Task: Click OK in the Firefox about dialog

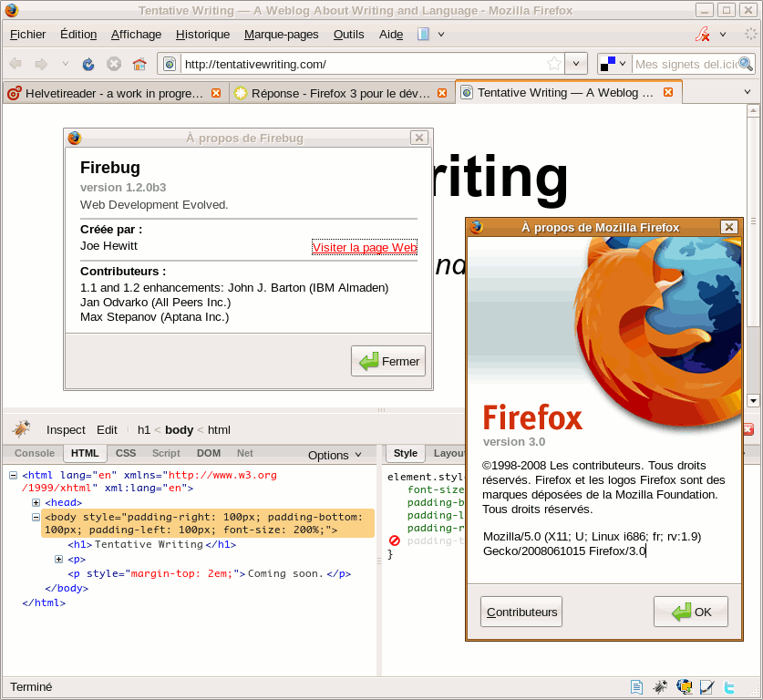Action: (691, 612)
